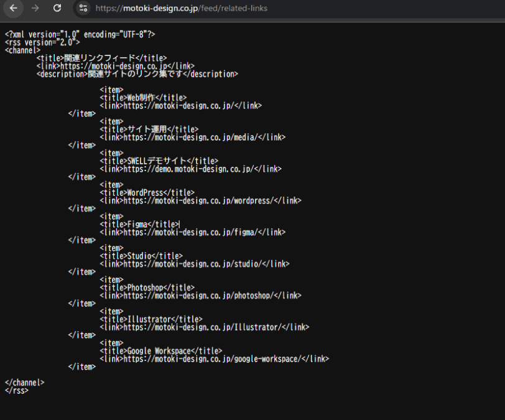
Task: Click the Illustrator title line
Action: (x=151, y=319)
